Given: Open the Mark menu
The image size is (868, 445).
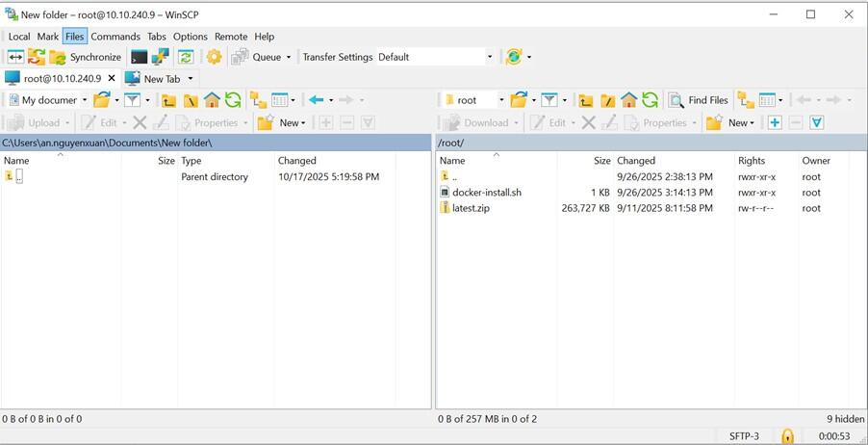Looking at the screenshot, I should [x=47, y=36].
